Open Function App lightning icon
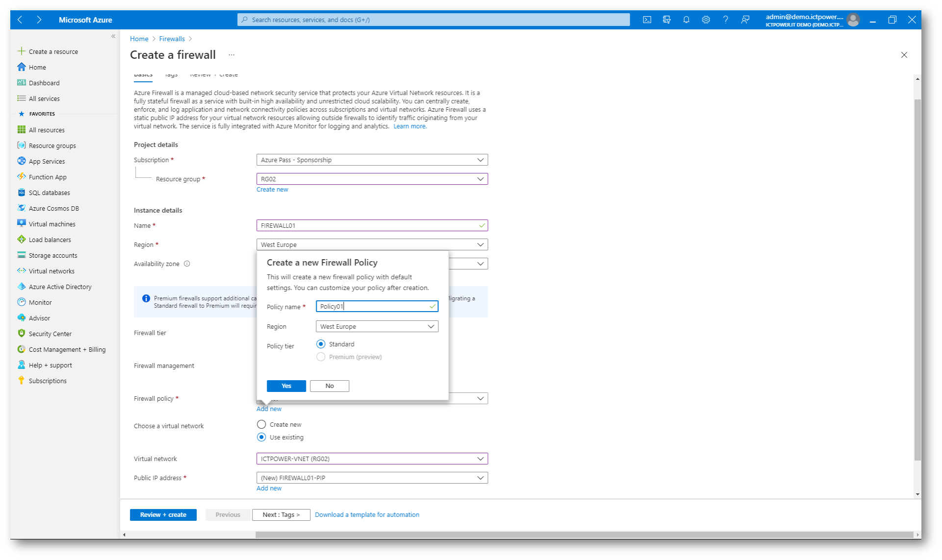This screenshot has width=942, height=560. pos(21,177)
